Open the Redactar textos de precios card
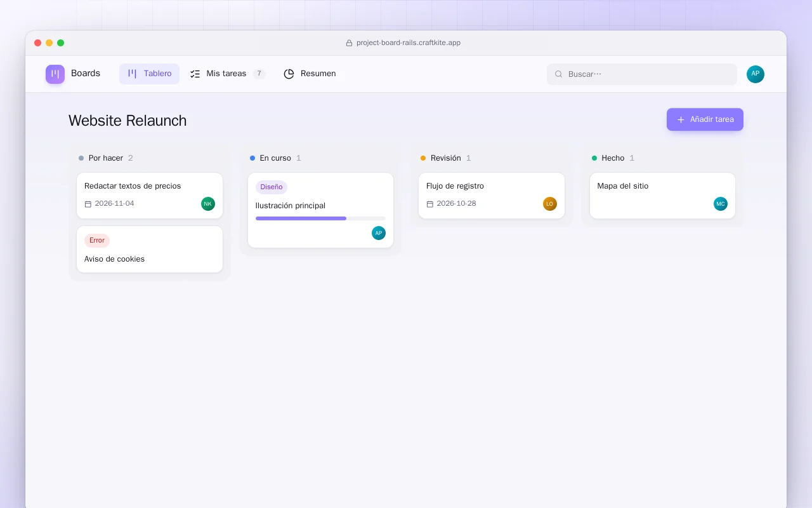812x508 pixels. [150, 196]
